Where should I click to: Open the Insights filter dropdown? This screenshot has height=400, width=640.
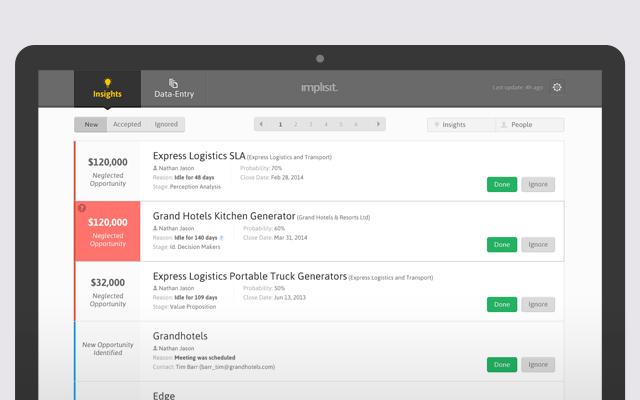[462, 124]
